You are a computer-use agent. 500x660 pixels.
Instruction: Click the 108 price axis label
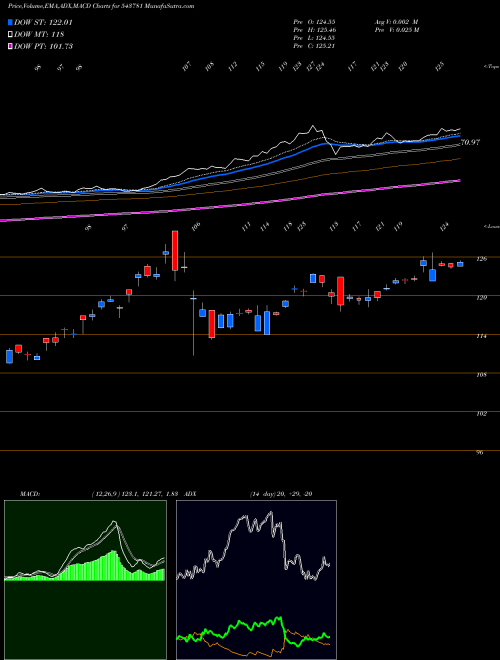(x=481, y=375)
